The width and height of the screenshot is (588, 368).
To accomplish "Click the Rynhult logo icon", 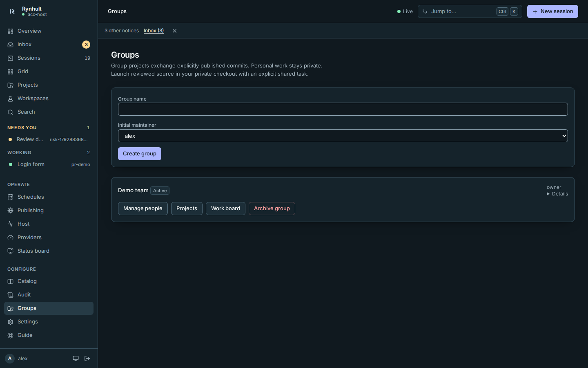I will pos(12,11).
